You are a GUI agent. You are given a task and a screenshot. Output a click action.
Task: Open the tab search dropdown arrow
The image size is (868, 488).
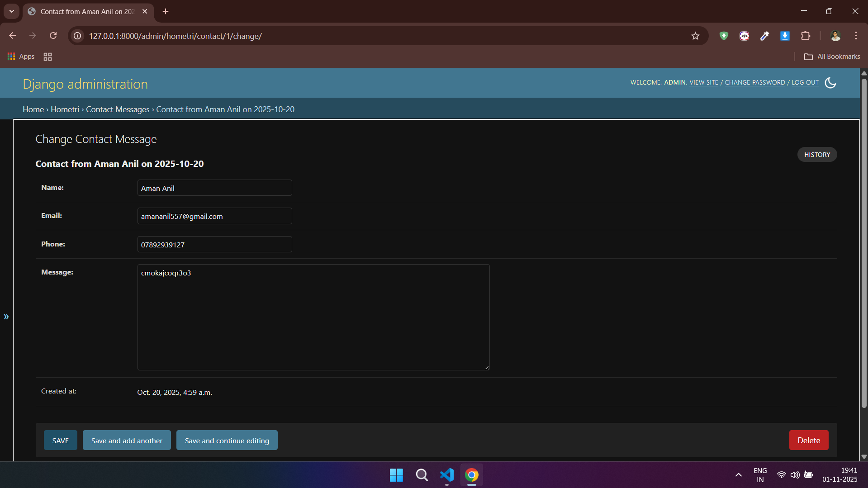pyautogui.click(x=12, y=11)
